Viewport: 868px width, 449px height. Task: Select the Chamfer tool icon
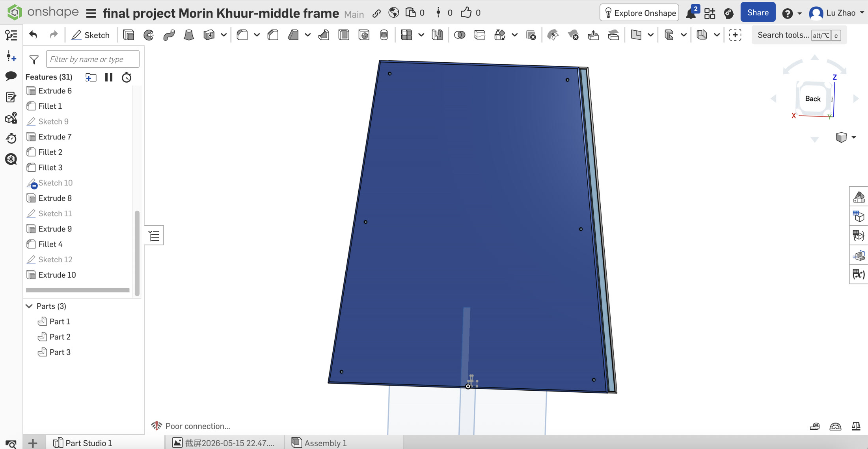pos(273,35)
